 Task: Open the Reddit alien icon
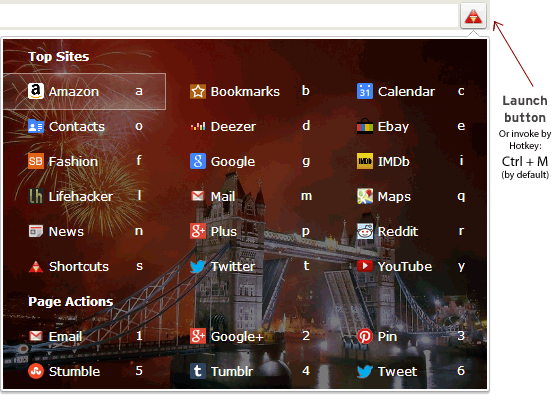coord(365,231)
